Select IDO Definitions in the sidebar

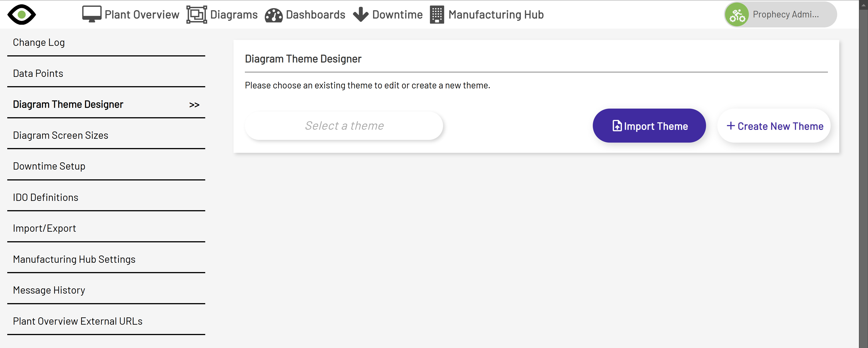click(x=45, y=197)
